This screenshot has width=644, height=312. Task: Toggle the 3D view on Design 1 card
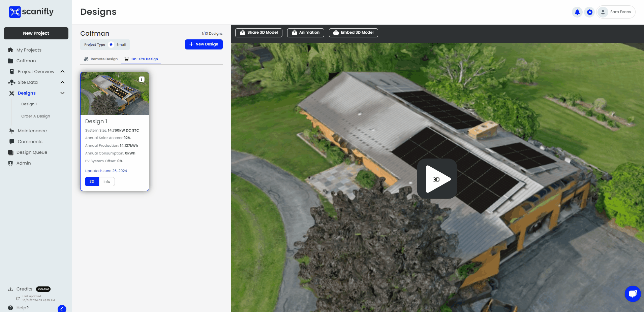[91, 181]
